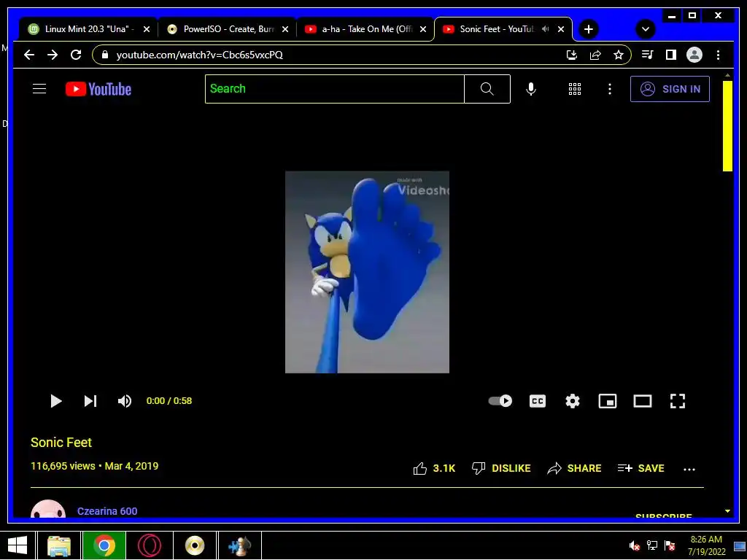The height and width of the screenshot is (560, 747).
Task: Toggle autoplay switch in player
Action: coord(500,401)
